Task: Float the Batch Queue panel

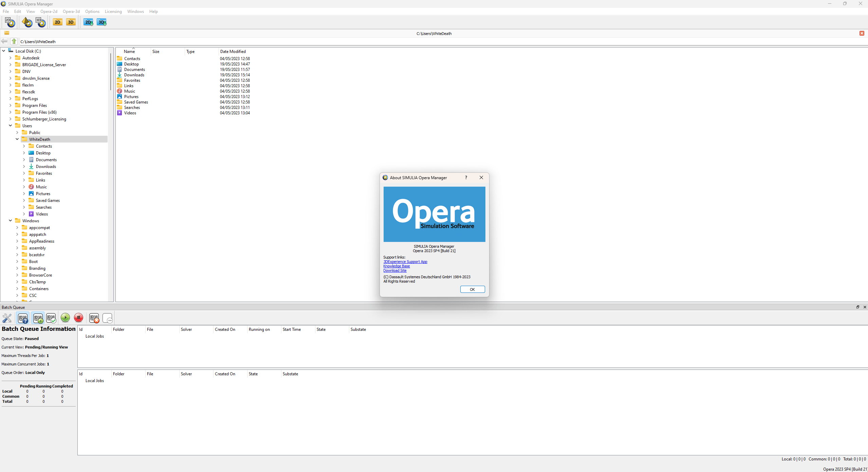Action: click(x=857, y=307)
